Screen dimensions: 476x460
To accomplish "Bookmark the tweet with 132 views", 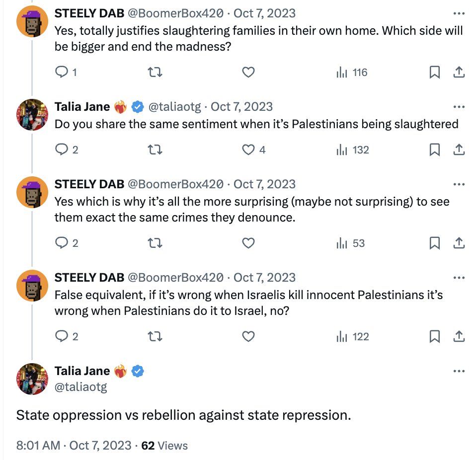I will 434,150.
